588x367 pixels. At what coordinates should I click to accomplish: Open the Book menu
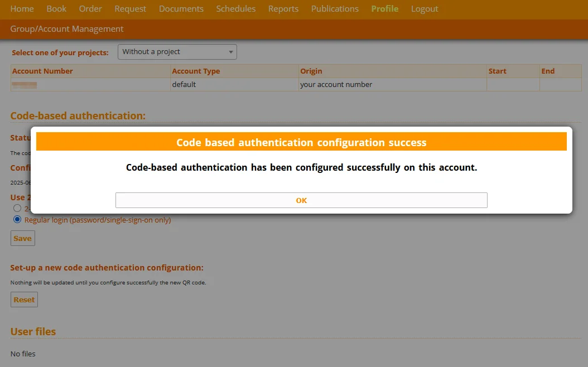click(56, 9)
